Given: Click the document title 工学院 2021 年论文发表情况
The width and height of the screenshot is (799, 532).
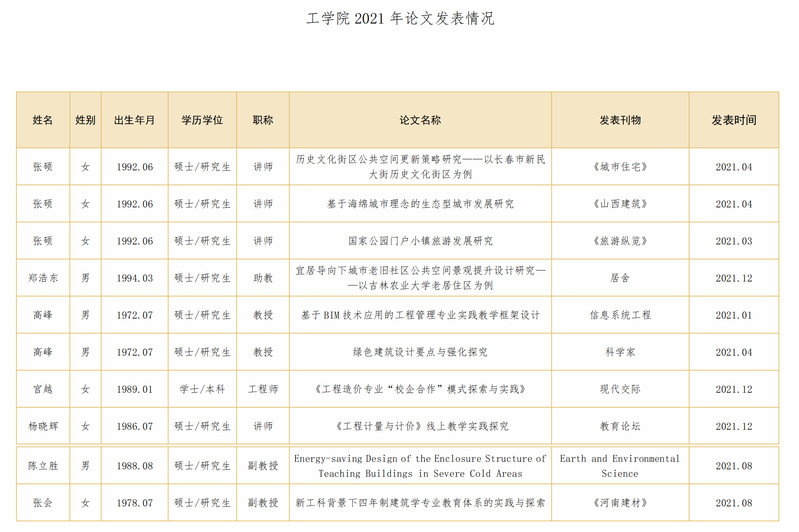Looking at the screenshot, I should coord(399,18).
